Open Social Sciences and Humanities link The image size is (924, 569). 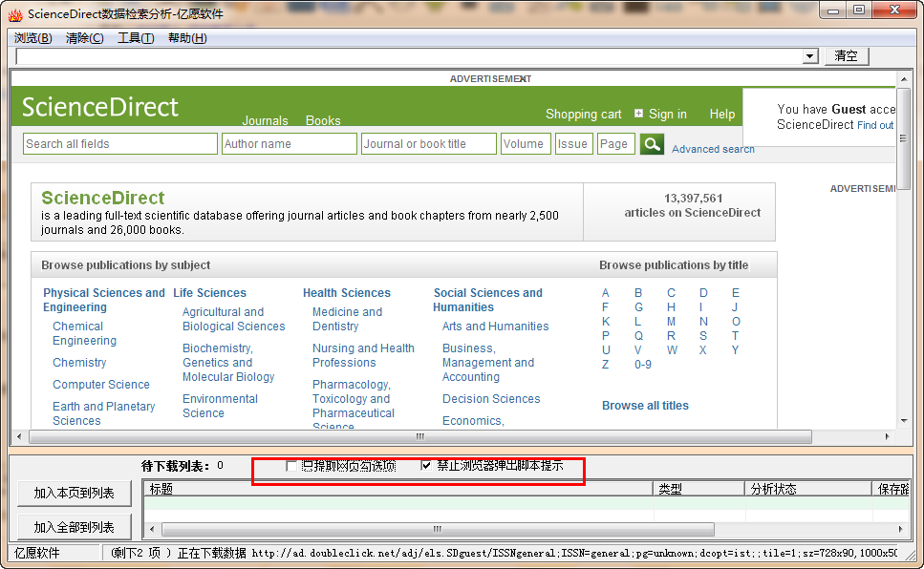pos(487,300)
